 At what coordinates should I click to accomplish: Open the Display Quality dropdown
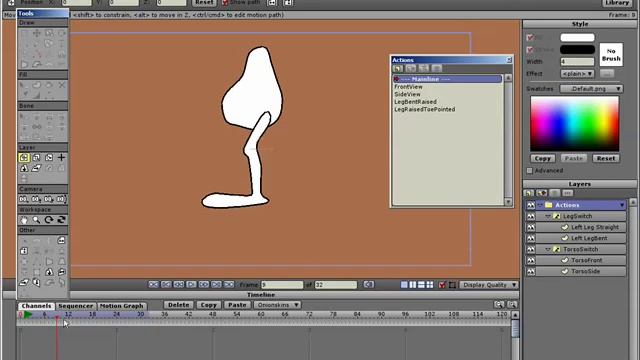(489, 285)
